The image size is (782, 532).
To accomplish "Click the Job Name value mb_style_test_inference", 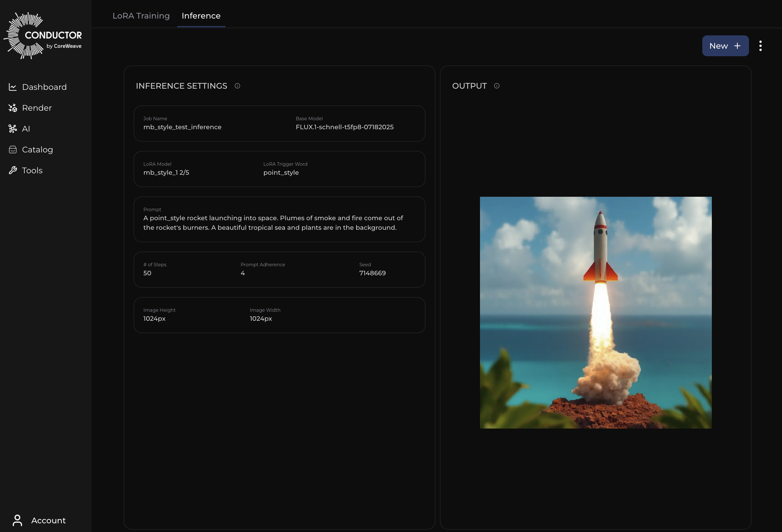I will pos(182,127).
